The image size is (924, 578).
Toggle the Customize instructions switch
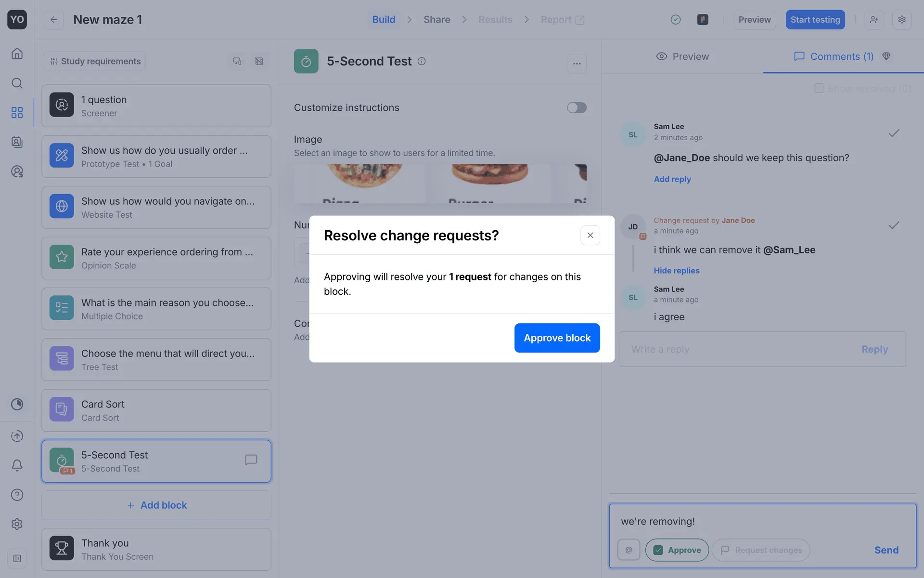click(576, 107)
